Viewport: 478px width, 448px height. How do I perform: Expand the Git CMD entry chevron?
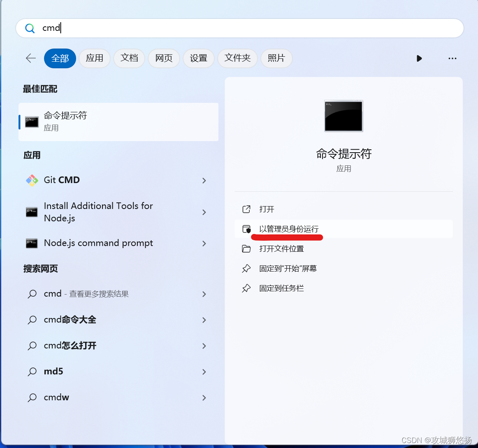click(204, 180)
